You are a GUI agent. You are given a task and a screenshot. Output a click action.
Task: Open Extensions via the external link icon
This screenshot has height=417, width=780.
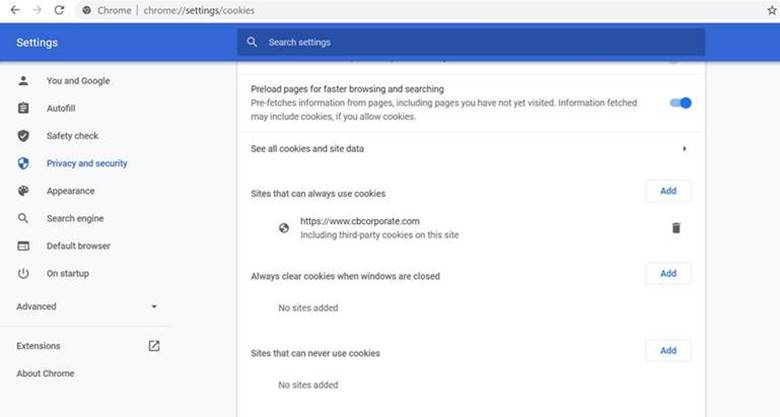154,346
